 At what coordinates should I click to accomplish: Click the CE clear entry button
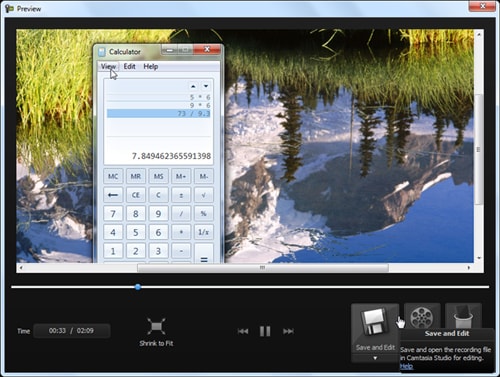[x=136, y=195]
